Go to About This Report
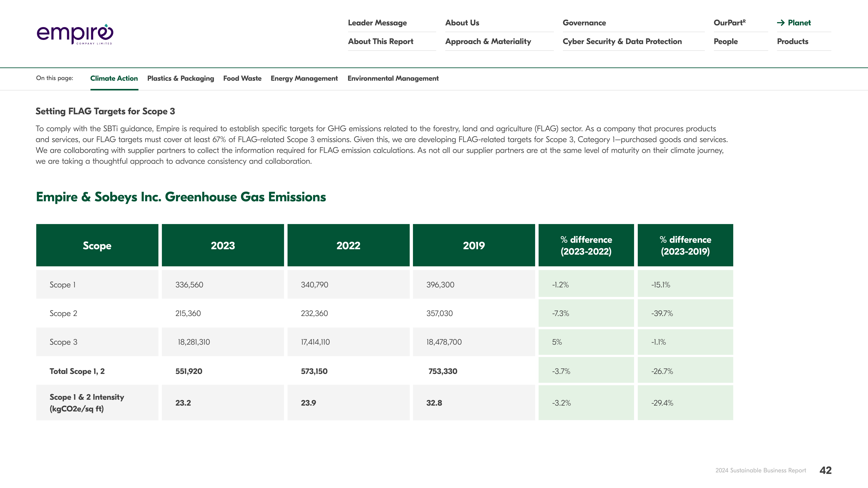The width and height of the screenshot is (868, 488). pos(380,41)
